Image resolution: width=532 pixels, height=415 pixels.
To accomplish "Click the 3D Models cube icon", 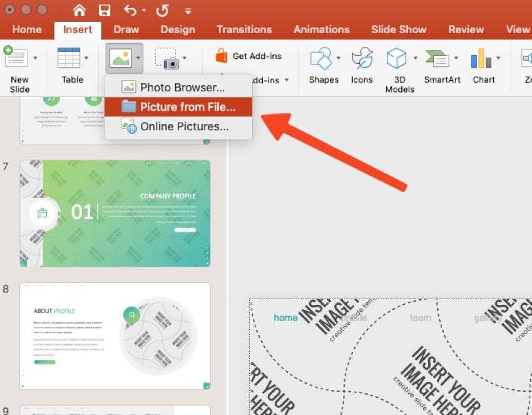I will click(396, 59).
